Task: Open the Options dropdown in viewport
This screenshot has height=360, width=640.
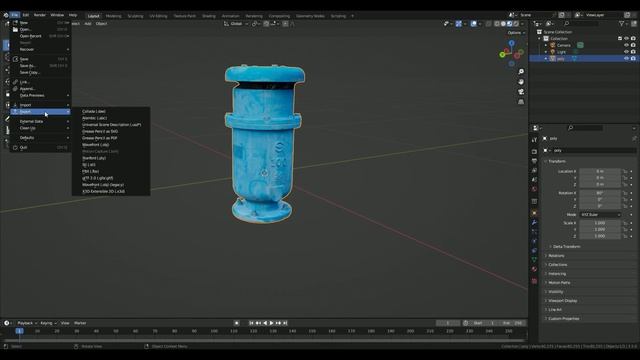Action: coord(516,33)
